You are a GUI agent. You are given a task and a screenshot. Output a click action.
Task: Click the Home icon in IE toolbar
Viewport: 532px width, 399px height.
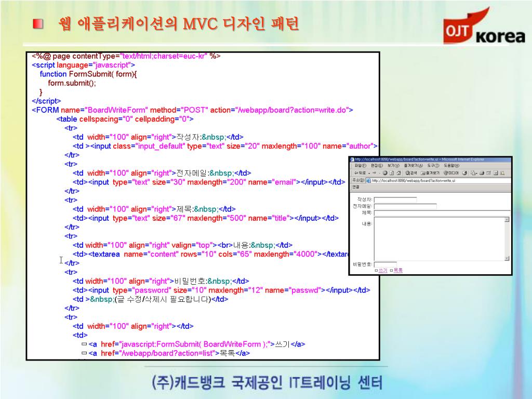point(398,172)
